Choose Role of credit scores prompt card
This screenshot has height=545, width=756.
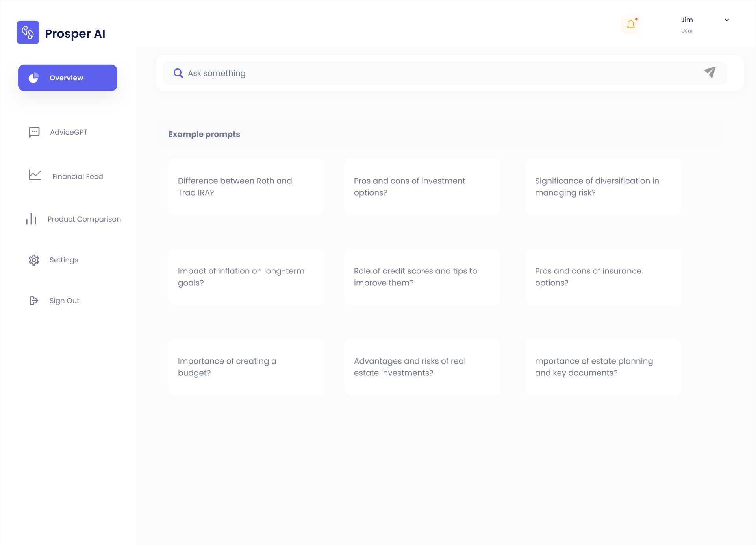(422, 277)
